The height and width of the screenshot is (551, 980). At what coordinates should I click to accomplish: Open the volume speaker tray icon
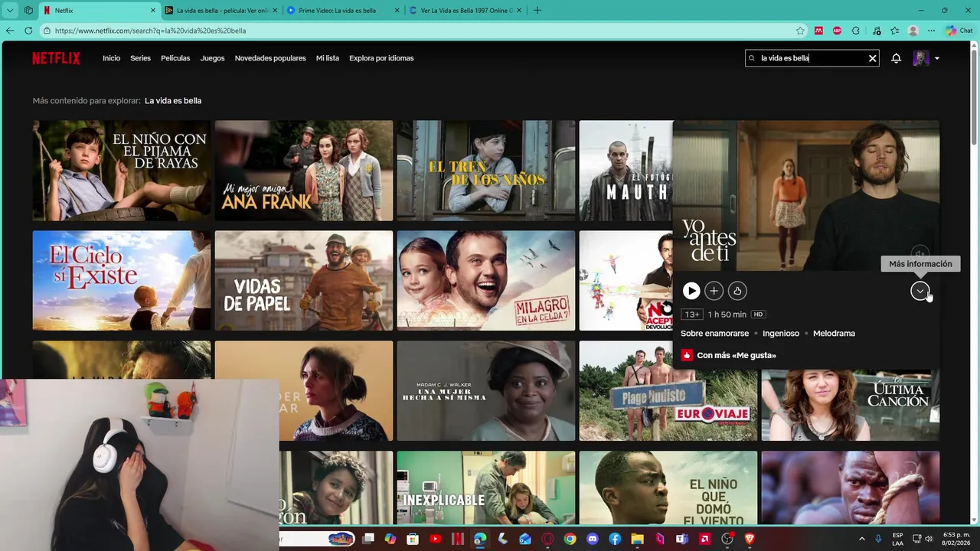[929, 539]
